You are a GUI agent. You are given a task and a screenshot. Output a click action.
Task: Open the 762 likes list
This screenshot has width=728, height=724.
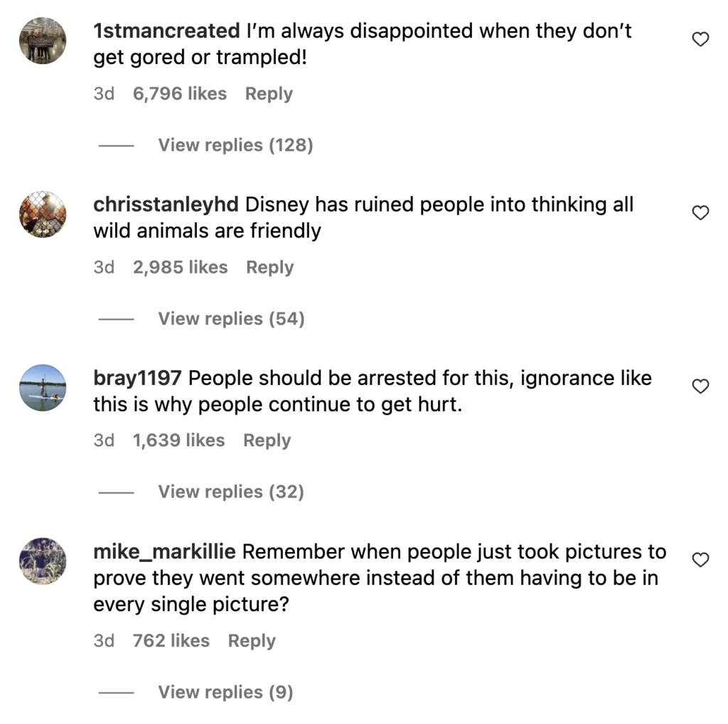[x=171, y=641]
